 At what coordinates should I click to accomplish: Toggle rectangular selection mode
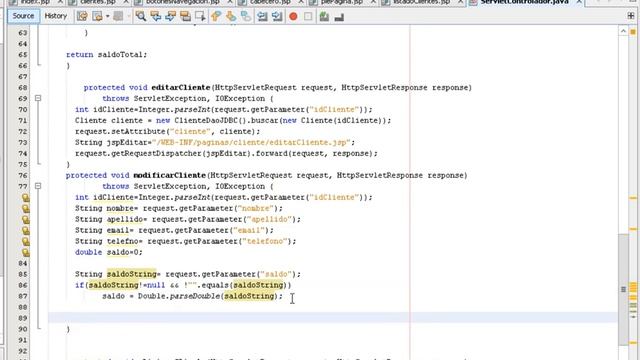[x=200, y=16]
